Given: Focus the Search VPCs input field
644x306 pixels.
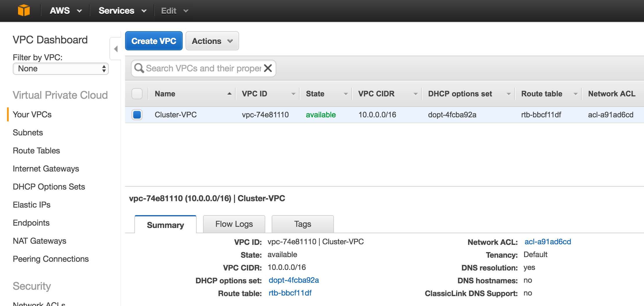Looking at the screenshot, I should click(204, 68).
